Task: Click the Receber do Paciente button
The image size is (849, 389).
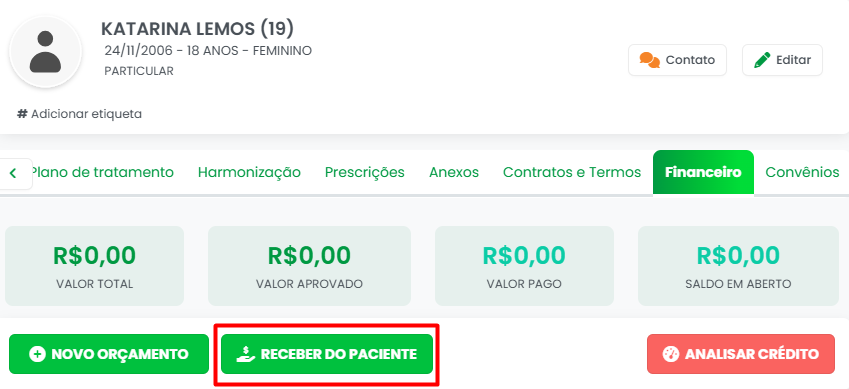Action: pyautogui.click(x=326, y=354)
